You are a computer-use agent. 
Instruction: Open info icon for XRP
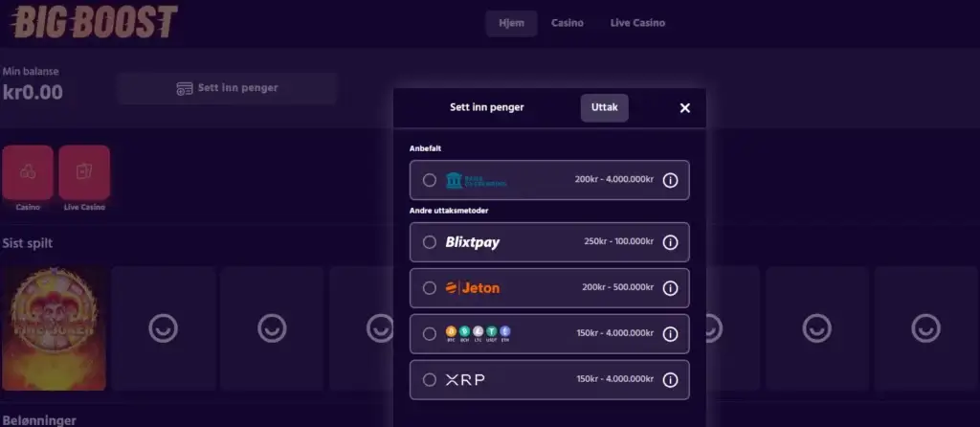pyautogui.click(x=670, y=379)
